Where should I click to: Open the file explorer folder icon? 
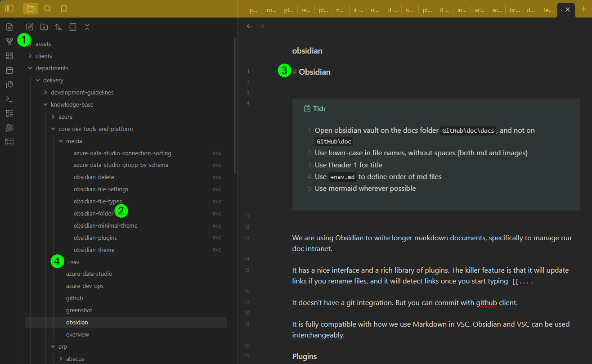tap(31, 9)
